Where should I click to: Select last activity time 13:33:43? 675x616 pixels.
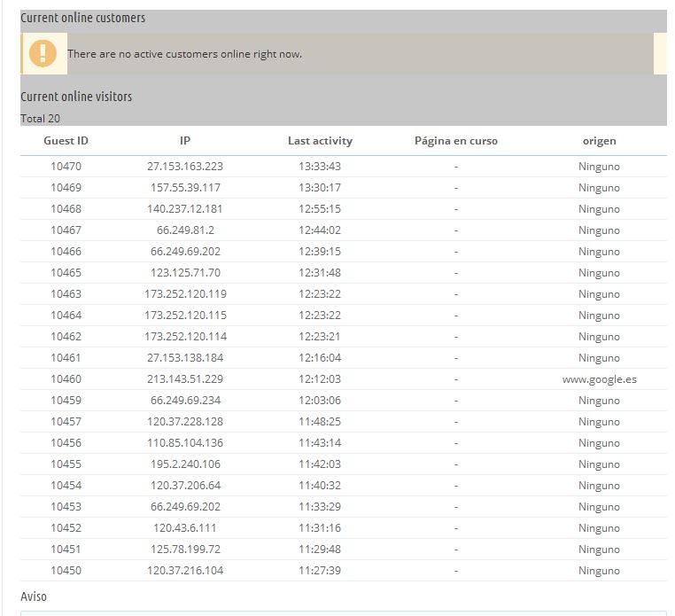[x=320, y=166]
